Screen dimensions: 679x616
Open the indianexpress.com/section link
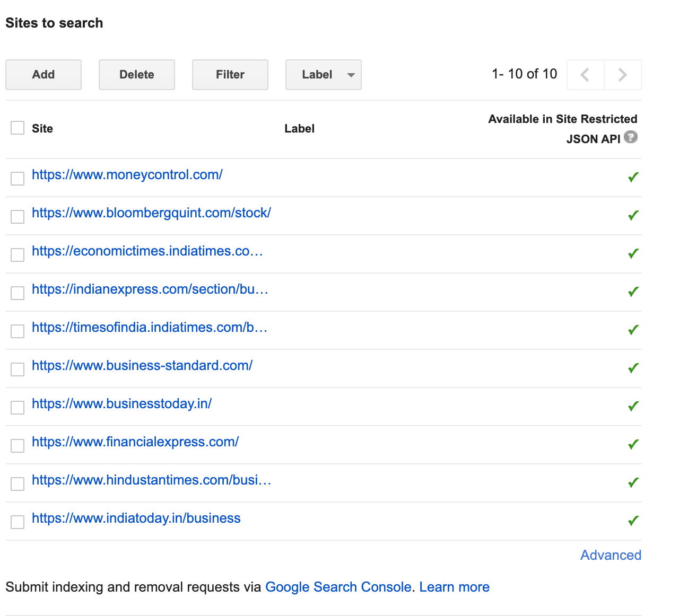coord(150,289)
